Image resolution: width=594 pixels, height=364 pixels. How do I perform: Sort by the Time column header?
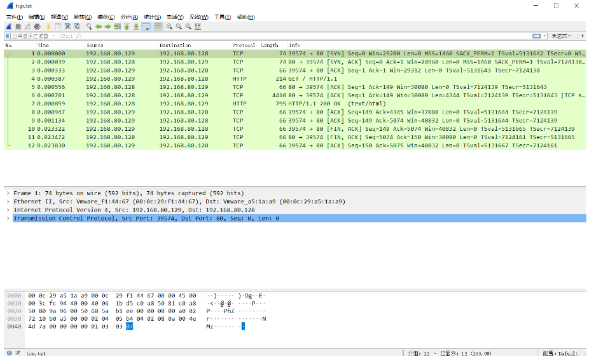pyautogui.click(x=60, y=45)
